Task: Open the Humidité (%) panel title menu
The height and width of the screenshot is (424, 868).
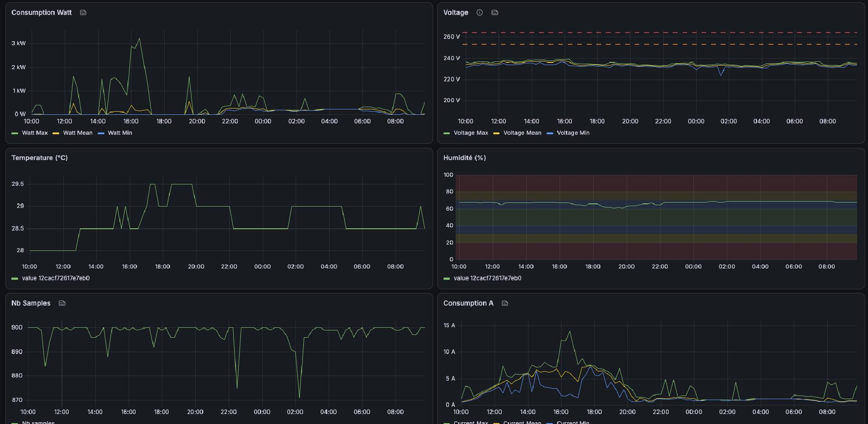Action: (x=464, y=158)
